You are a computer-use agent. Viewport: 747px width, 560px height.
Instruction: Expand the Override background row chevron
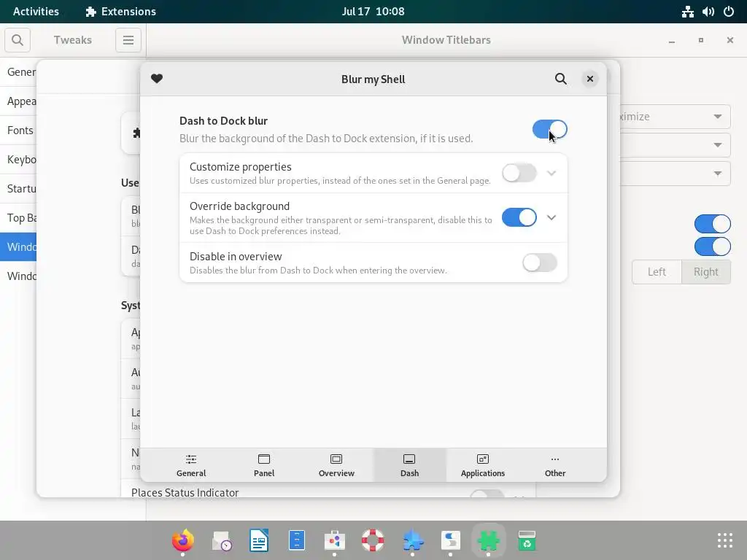pos(551,217)
